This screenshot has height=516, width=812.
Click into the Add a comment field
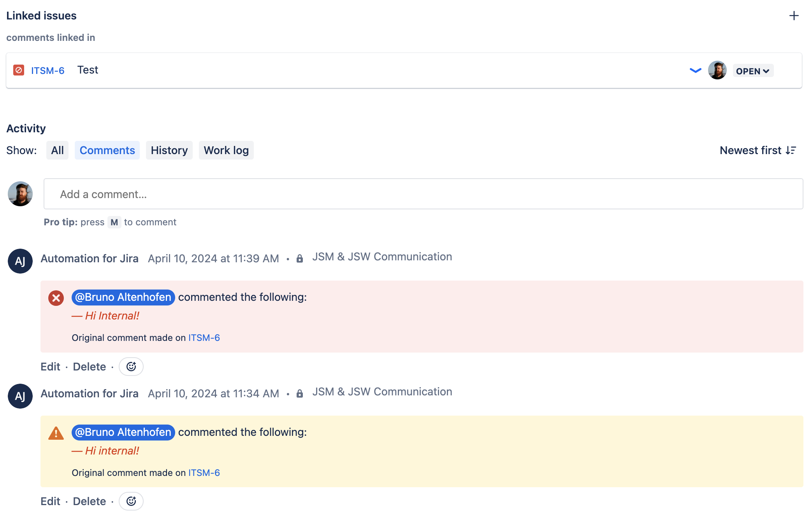pyautogui.click(x=424, y=194)
